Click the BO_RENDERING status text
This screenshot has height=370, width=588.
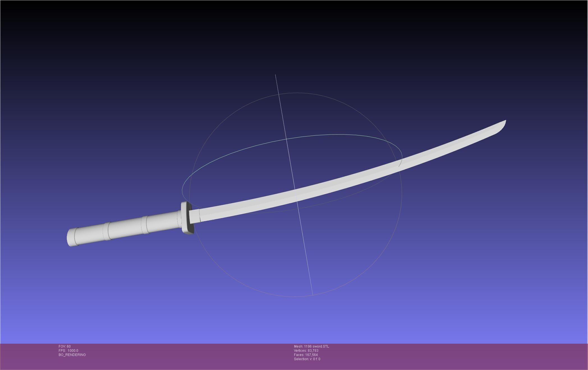pyautogui.click(x=72, y=355)
